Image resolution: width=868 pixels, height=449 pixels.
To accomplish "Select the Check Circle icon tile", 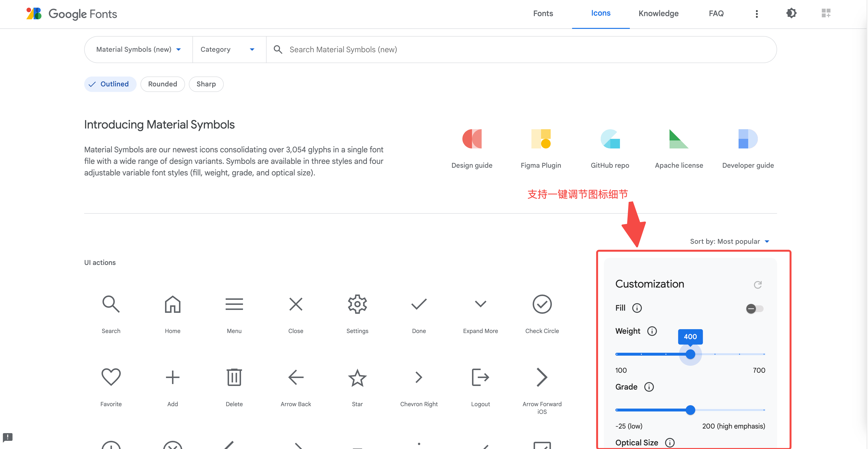I will (542, 314).
